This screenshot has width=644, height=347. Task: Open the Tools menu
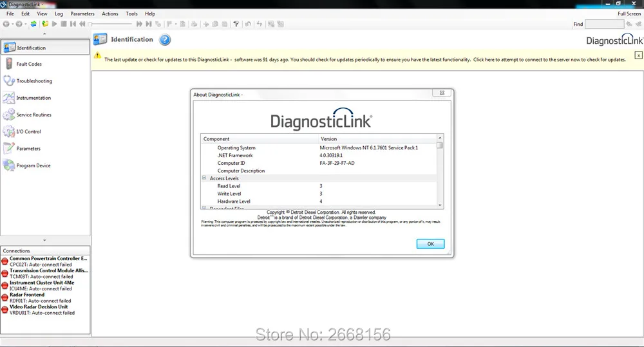point(131,14)
